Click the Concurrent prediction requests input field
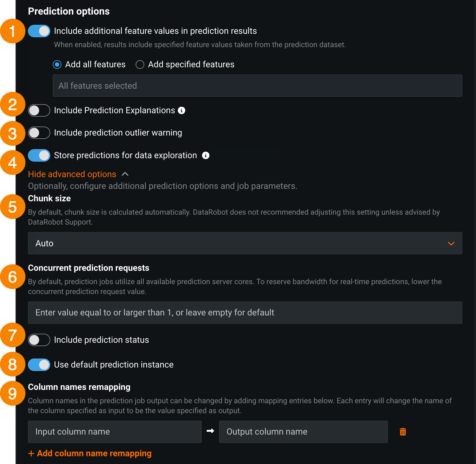 point(245,313)
